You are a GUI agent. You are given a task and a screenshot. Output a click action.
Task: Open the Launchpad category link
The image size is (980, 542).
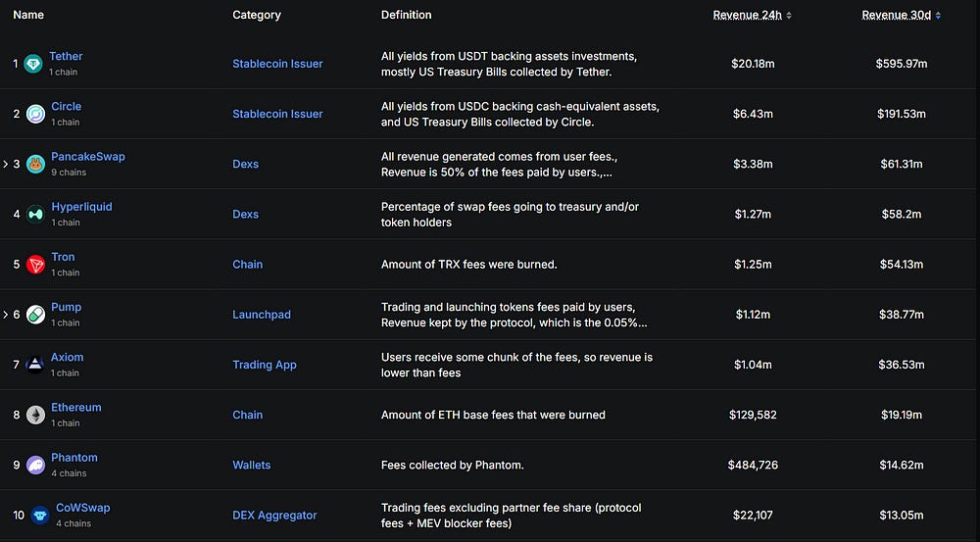pos(262,315)
